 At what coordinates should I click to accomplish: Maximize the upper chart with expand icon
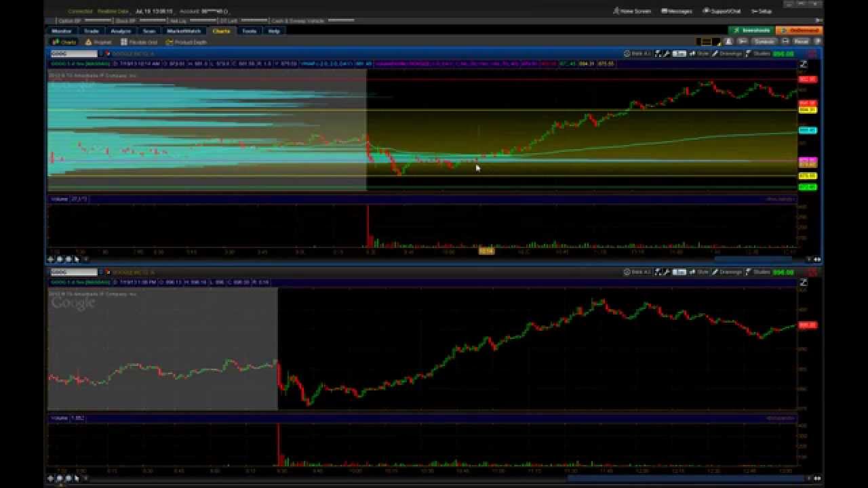[x=804, y=64]
